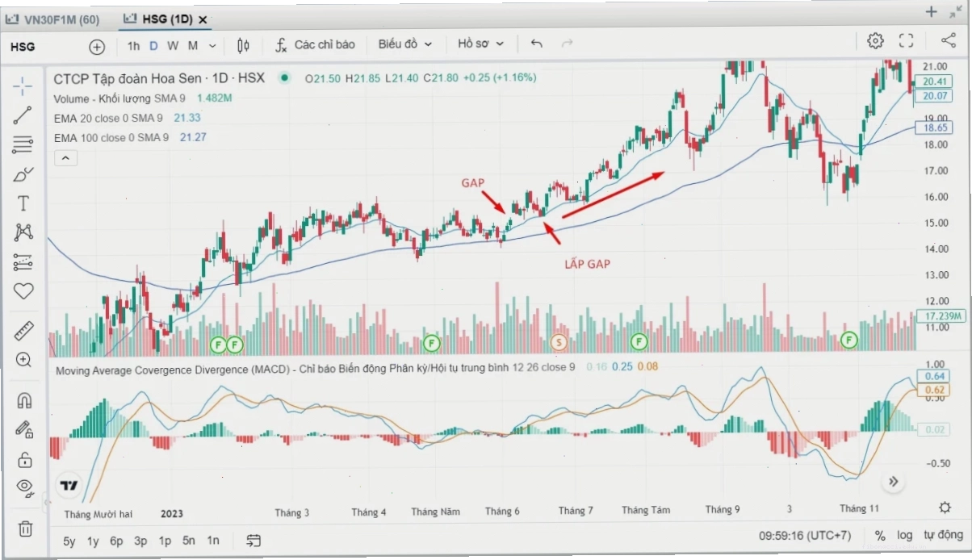
Task: Open chart settings gear in top toolbar
Action: coord(875,41)
